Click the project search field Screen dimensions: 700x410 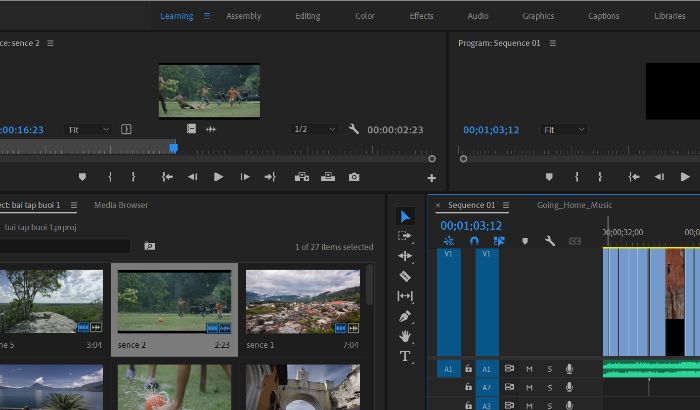[65, 246]
